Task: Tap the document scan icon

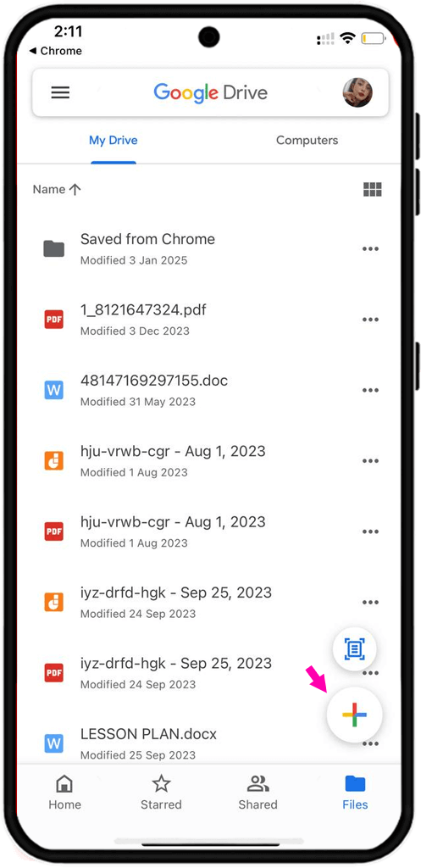Action: (x=355, y=648)
